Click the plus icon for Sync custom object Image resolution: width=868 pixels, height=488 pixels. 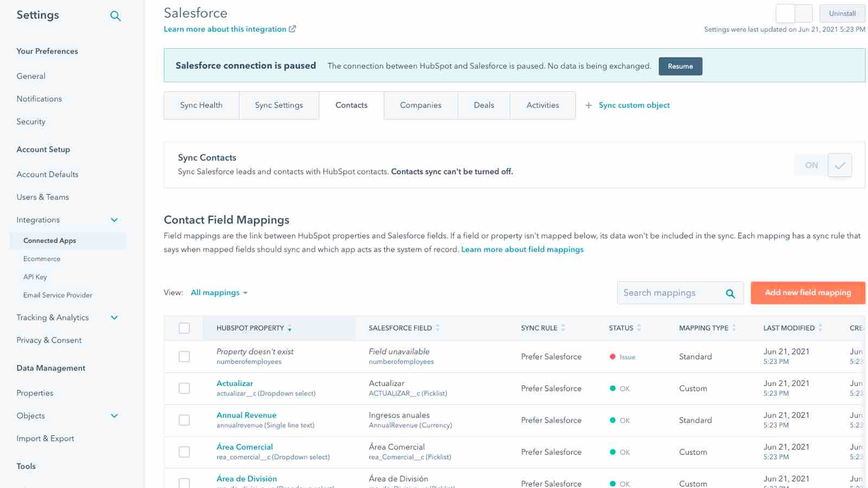(x=589, y=105)
